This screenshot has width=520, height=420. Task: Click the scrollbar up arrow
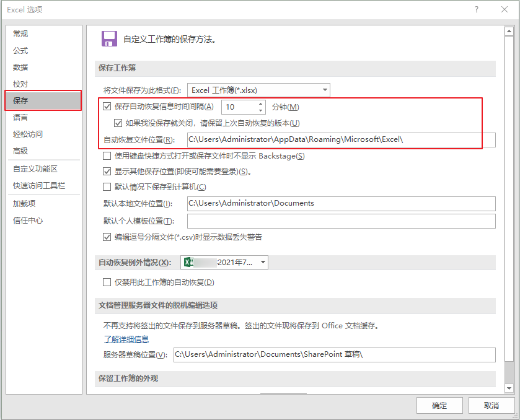pyautogui.click(x=509, y=32)
